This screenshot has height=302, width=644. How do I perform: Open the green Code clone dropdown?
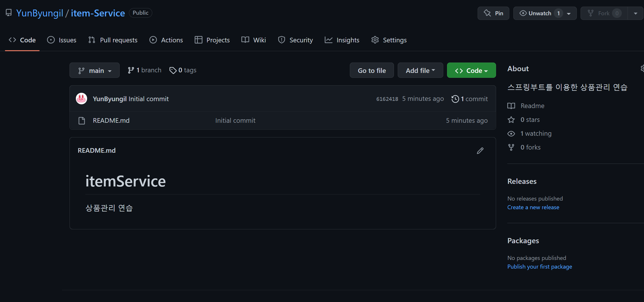(x=471, y=70)
